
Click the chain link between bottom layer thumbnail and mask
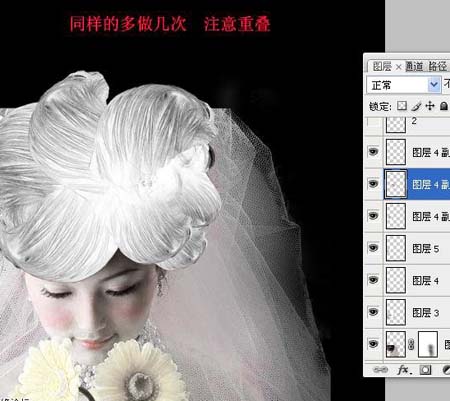coord(412,344)
